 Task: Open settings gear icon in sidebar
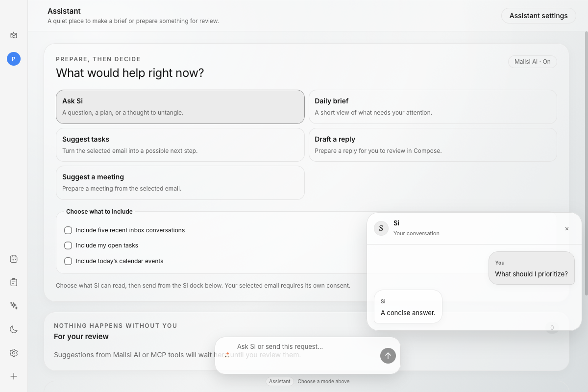click(14, 353)
